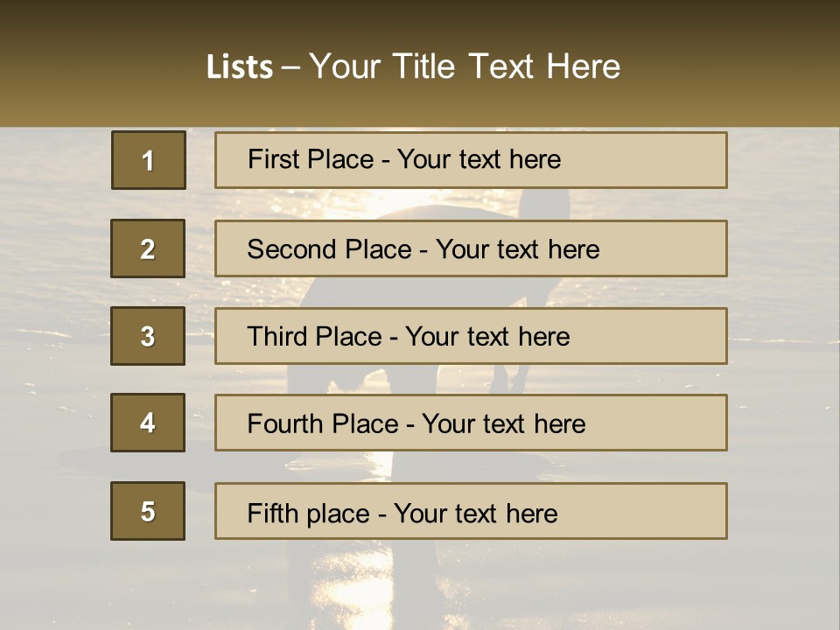The width and height of the screenshot is (840, 630).
Task: Click the number 1 box
Action: pyautogui.click(x=149, y=160)
